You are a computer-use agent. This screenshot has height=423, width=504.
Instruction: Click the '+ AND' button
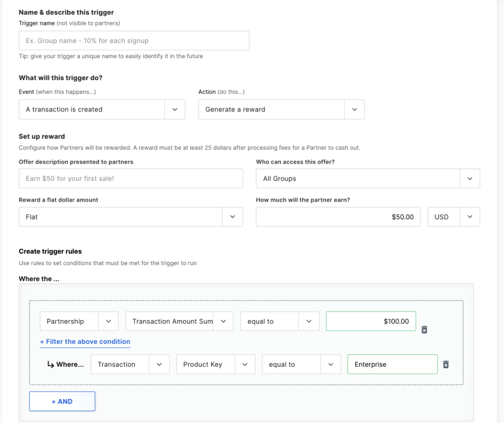coord(62,401)
